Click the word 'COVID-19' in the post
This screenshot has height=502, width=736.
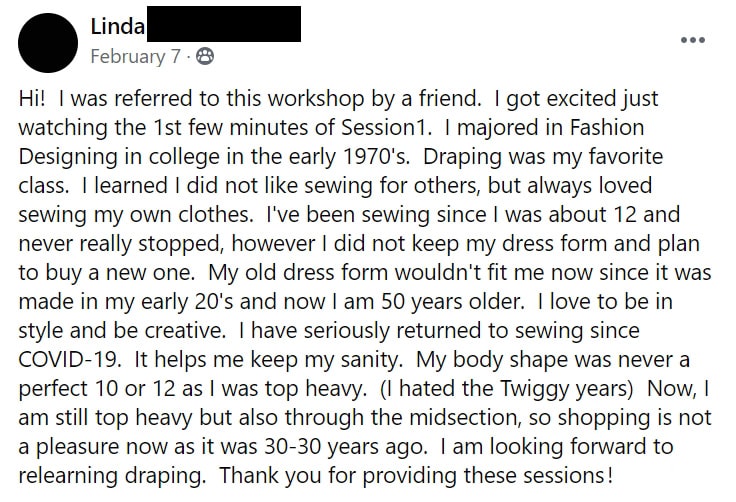pos(68,360)
